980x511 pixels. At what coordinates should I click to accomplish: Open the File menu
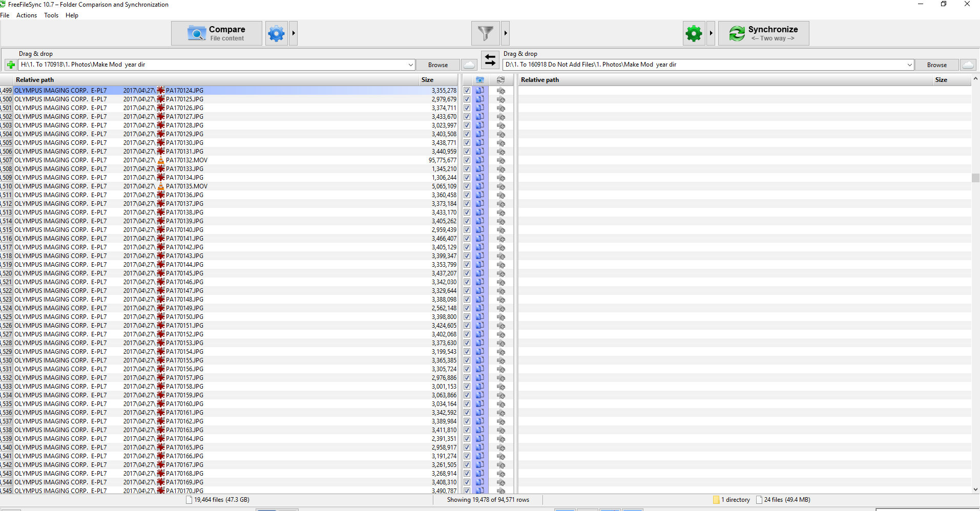pos(5,15)
